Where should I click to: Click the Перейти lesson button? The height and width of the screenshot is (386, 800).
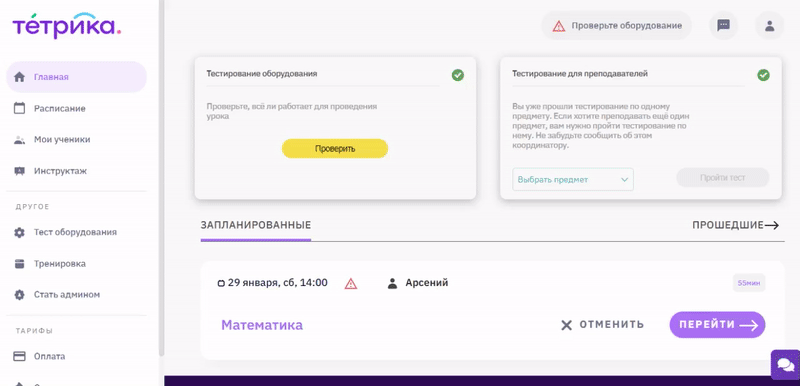(x=717, y=325)
